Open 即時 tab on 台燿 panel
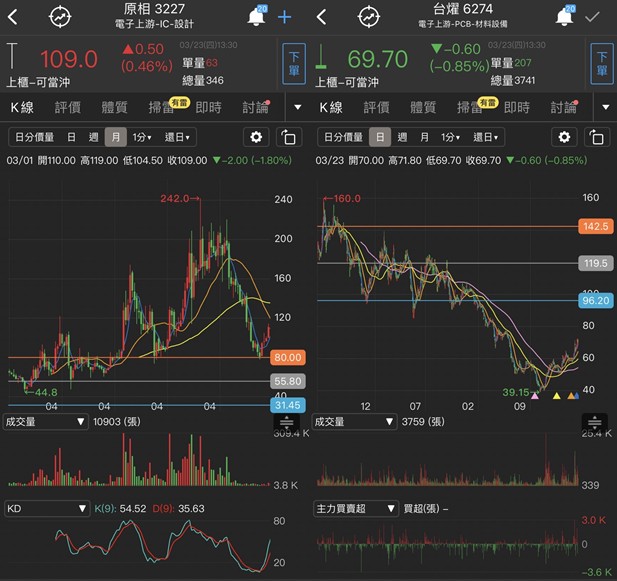The width and height of the screenshot is (617, 581). [517, 107]
